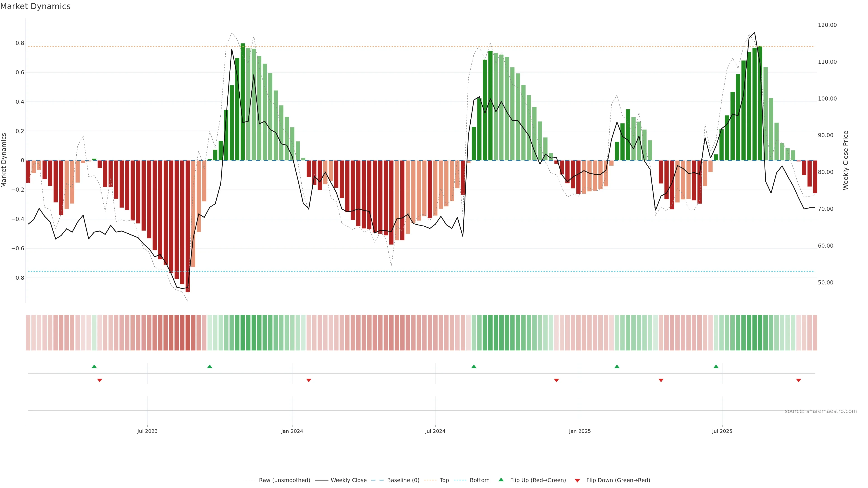Viewport: 868px width, 488px height.
Task: Click the red Flip Down triangle in legend
Action: pyautogui.click(x=577, y=480)
